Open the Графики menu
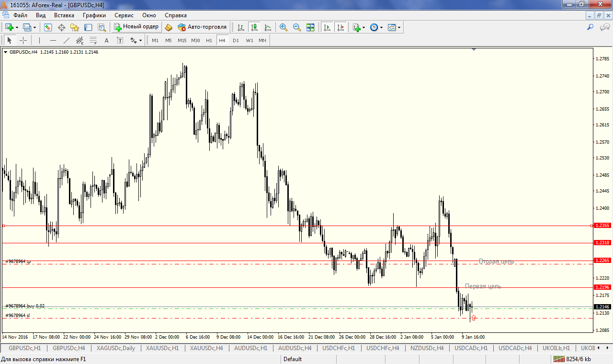The image size is (613, 364). (94, 15)
